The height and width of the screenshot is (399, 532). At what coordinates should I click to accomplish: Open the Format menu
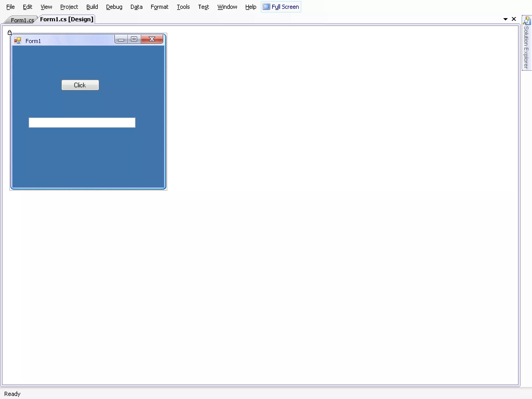pyautogui.click(x=159, y=7)
